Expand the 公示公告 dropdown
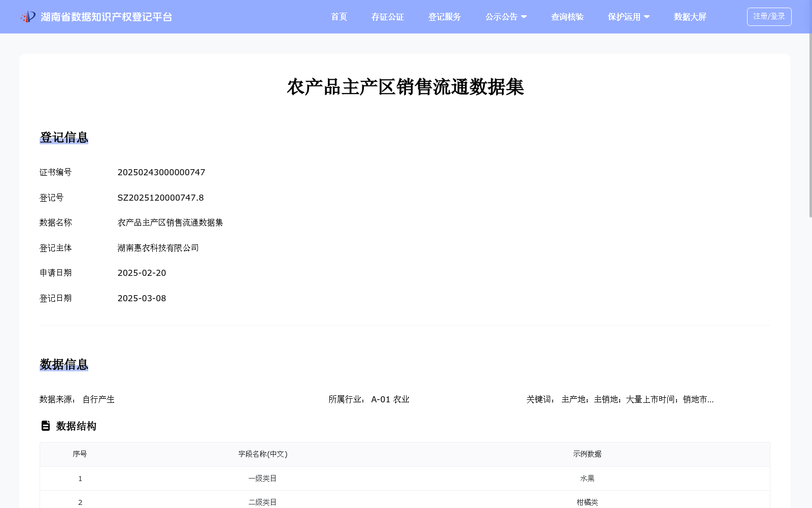This screenshot has width=812, height=508. point(506,17)
